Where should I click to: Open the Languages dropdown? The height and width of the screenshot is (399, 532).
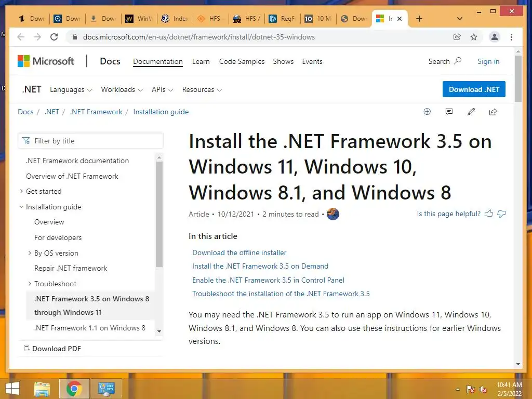click(71, 89)
